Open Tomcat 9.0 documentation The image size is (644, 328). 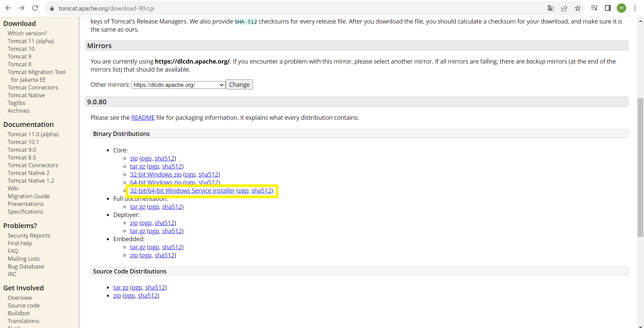coord(22,150)
